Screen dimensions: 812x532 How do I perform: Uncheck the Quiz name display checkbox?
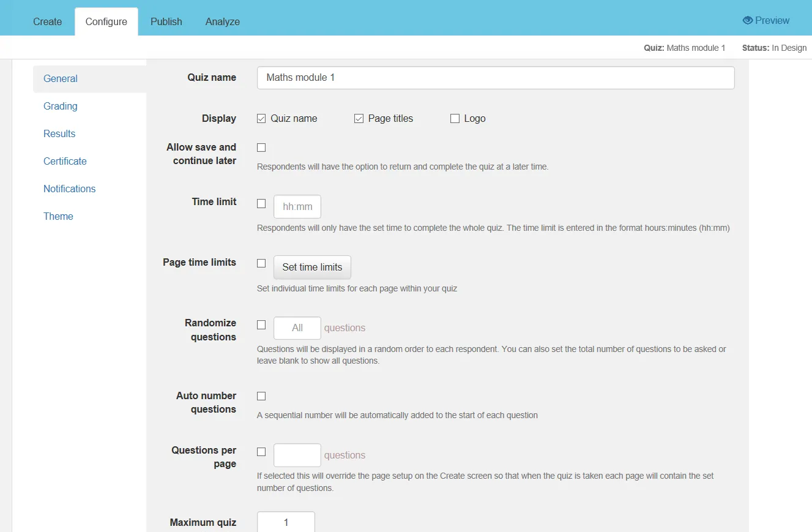(261, 119)
